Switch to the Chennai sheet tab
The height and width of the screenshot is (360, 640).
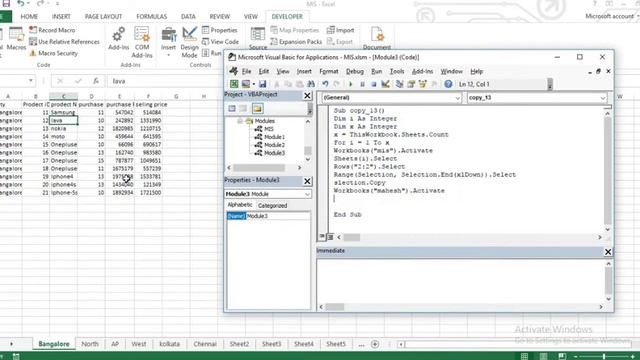[x=205, y=344]
